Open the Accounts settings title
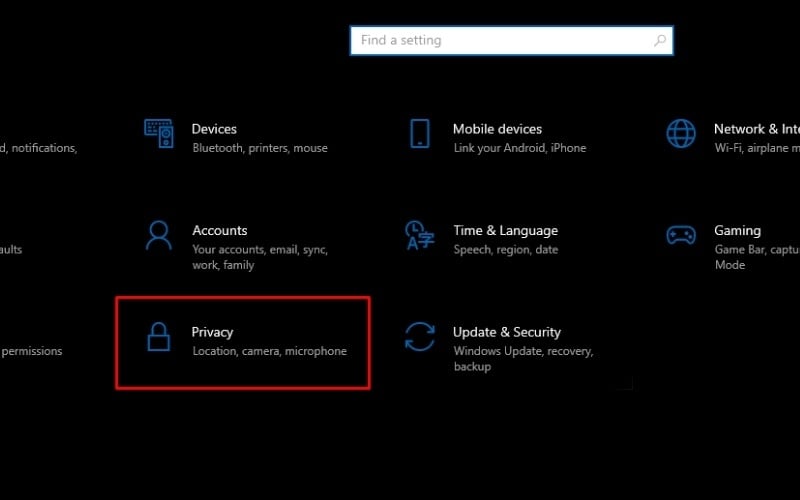The height and width of the screenshot is (500, 800). click(x=219, y=231)
